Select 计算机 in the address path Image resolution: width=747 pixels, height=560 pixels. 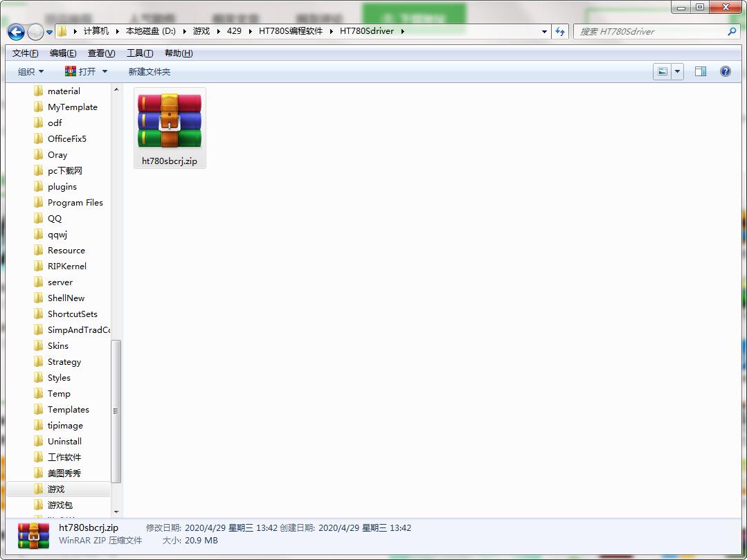96,31
